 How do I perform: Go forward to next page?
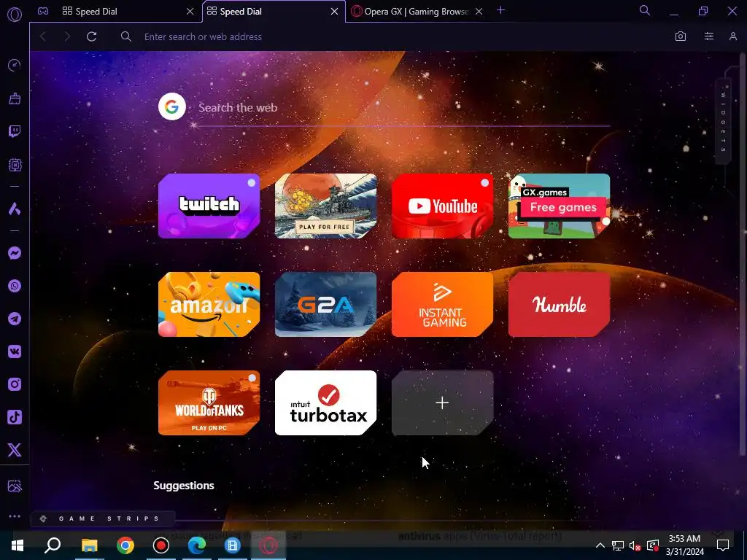point(67,36)
